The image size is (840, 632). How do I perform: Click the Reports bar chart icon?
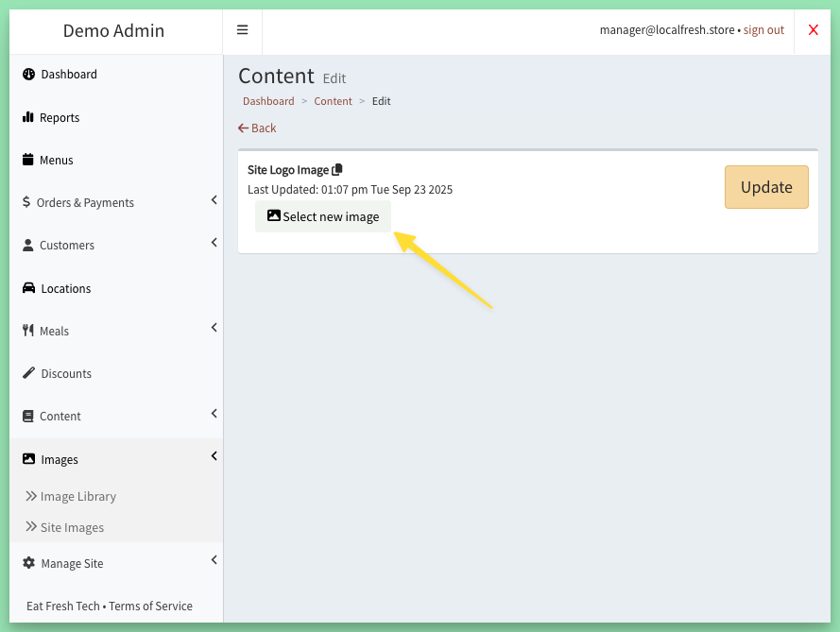(27, 117)
